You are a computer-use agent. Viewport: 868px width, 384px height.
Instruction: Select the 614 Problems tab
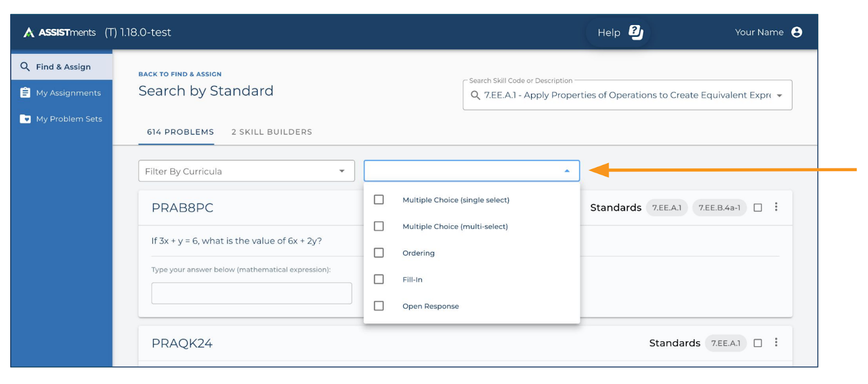180,132
